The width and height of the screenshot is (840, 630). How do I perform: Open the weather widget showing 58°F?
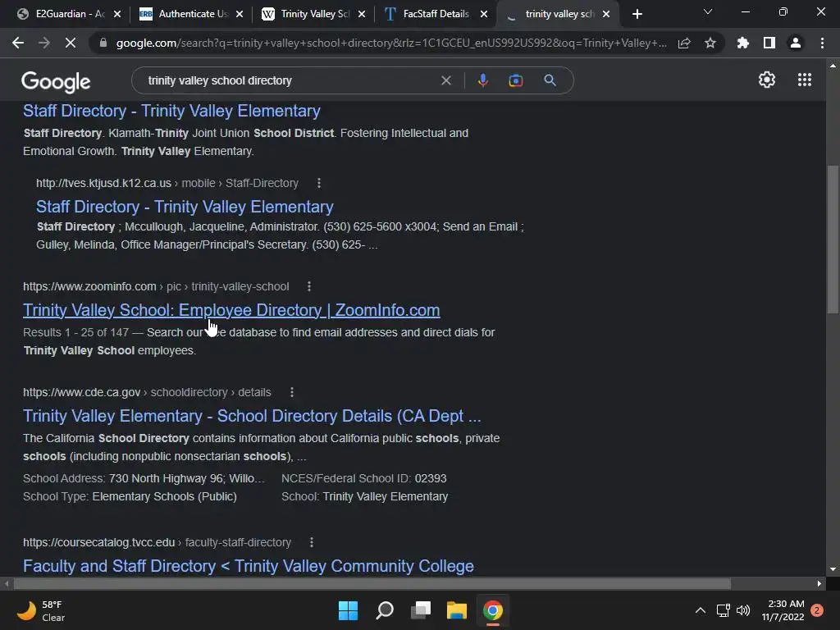click(x=42, y=610)
